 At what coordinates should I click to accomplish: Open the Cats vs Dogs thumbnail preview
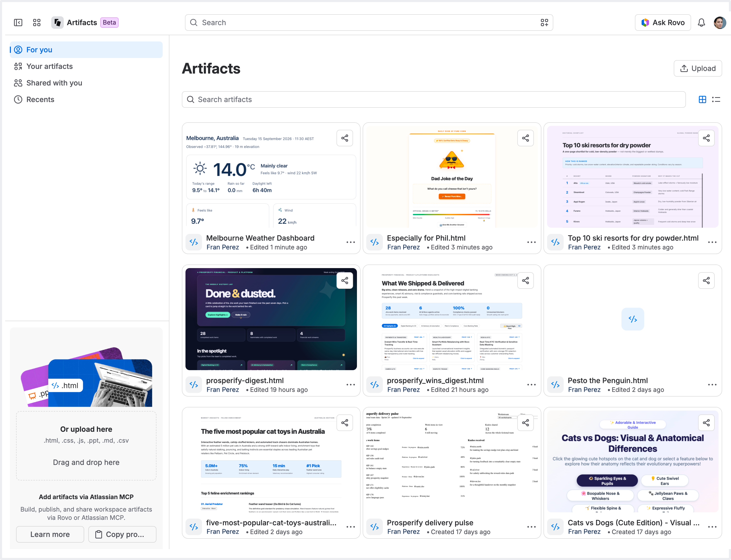[632, 461]
